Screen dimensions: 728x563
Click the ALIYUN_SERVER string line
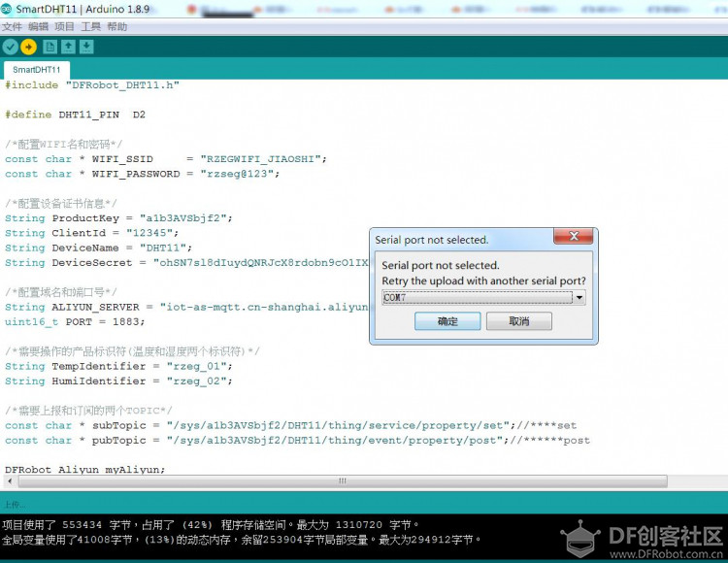point(186,308)
